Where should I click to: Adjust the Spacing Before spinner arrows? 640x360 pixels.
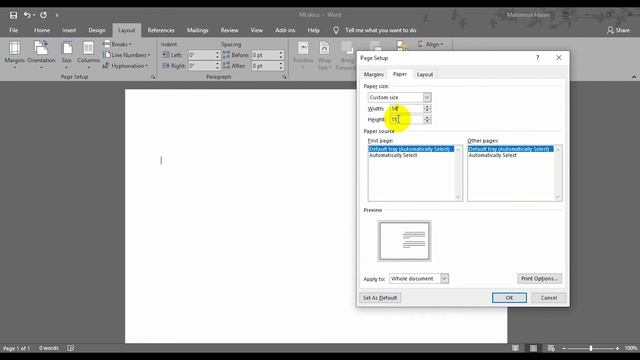(x=281, y=55)
